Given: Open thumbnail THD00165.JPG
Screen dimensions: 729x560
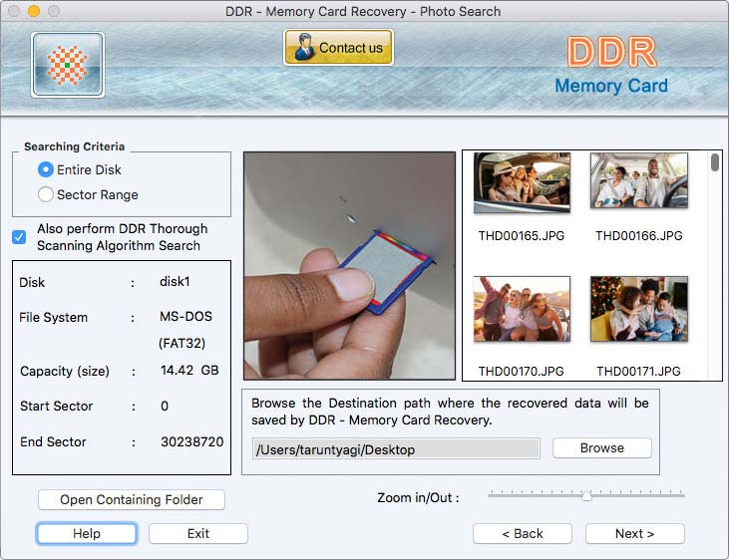Looking at the screenshot, I should pos(522,182).
